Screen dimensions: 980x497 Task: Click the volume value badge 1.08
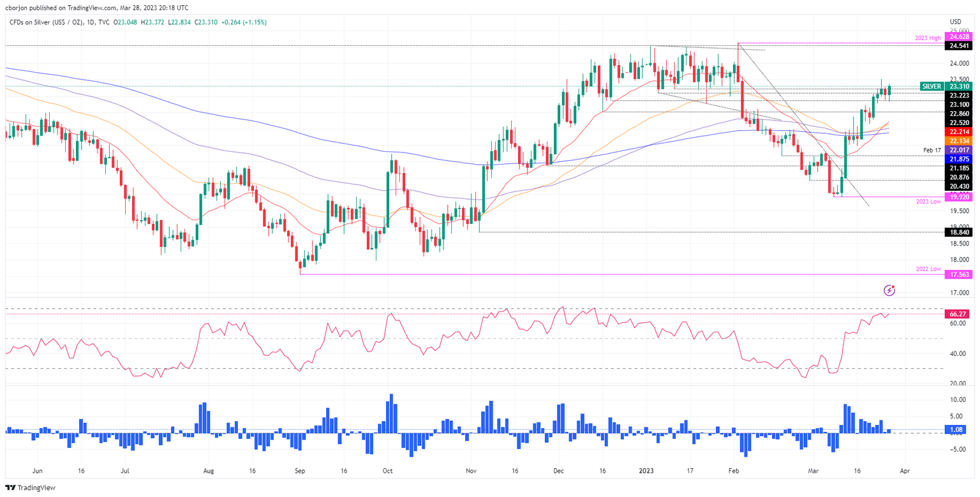[x=956, y=430]
